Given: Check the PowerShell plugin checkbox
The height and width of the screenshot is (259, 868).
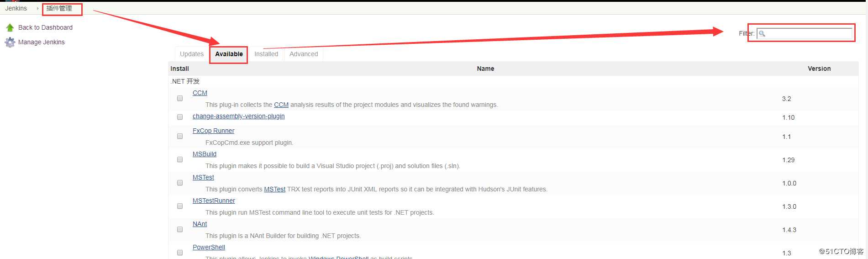Looking at the screenshot, I should point(180,253).
